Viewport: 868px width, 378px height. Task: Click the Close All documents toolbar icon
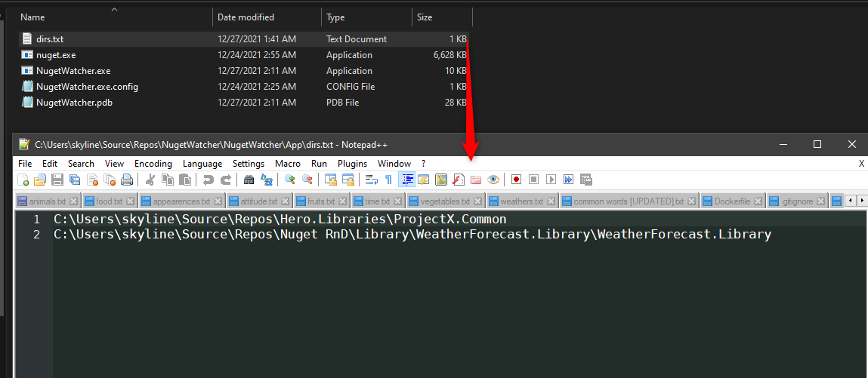(110, 180)
